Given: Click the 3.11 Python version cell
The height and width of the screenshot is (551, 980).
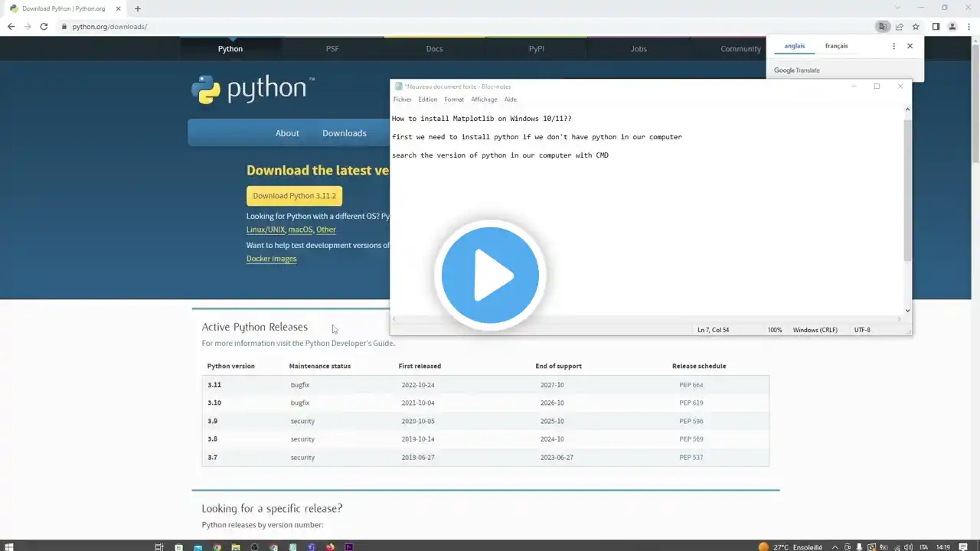Looking at the screenshot, I should (214, 385).
